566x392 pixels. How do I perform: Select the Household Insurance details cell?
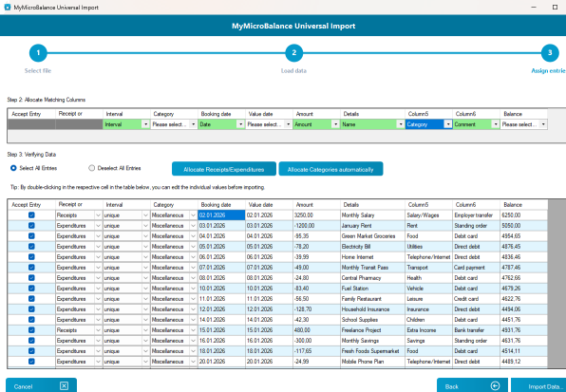[373, 309]
